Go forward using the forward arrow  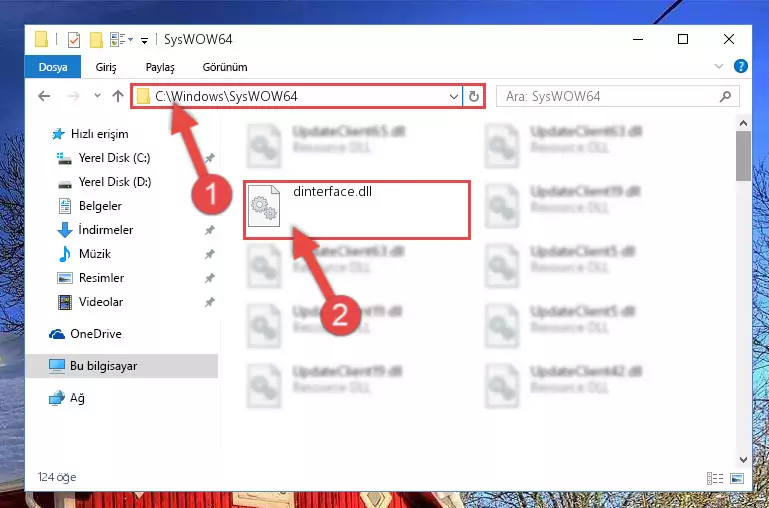click(x=74, y=96)
